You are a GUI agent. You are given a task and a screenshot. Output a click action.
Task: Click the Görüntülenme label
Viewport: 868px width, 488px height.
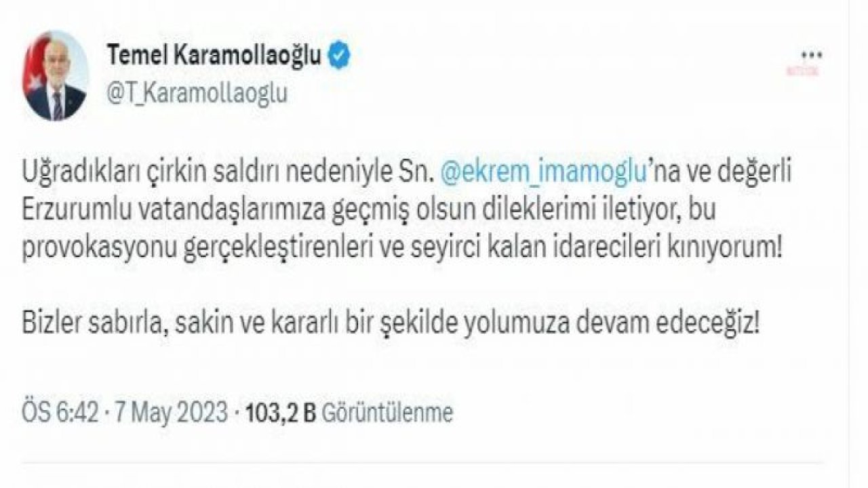click(386, 412)
